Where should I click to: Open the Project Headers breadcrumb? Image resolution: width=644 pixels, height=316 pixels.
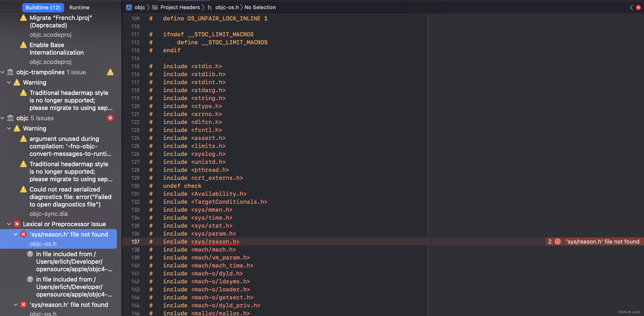180,7
